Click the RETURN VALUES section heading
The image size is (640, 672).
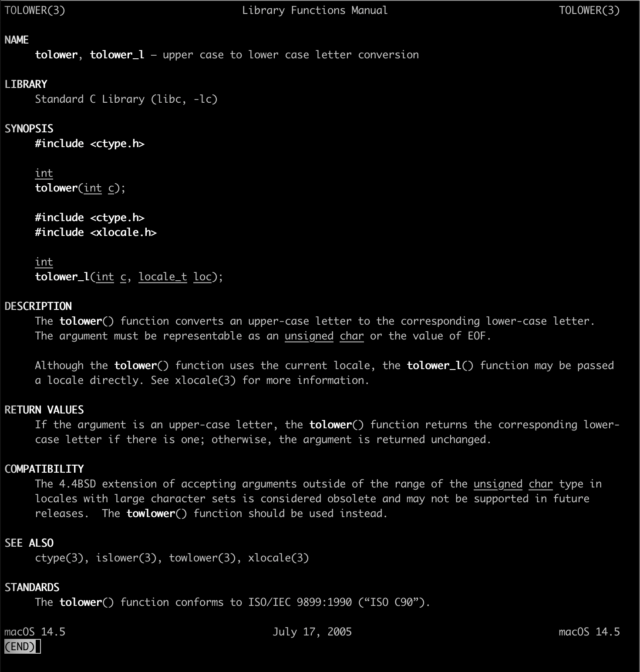44,410
